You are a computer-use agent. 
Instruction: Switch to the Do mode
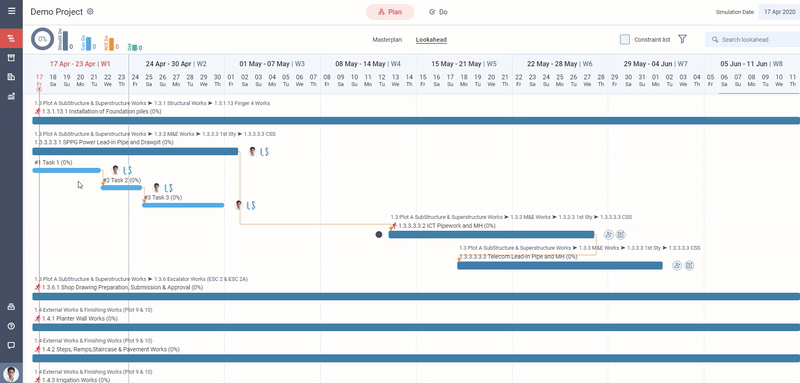(x=438, y=12)
